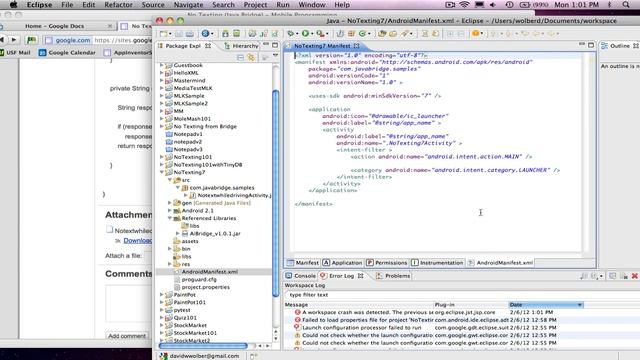Expand the PaintPot project

point(162,294)
